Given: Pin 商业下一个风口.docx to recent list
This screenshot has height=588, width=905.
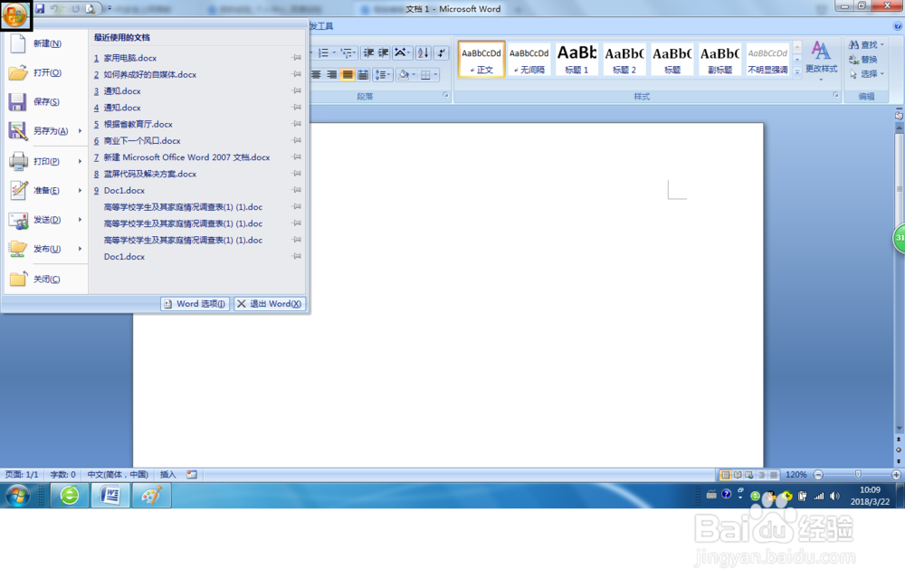Looking at the screenshot, I should coord(297,140).
